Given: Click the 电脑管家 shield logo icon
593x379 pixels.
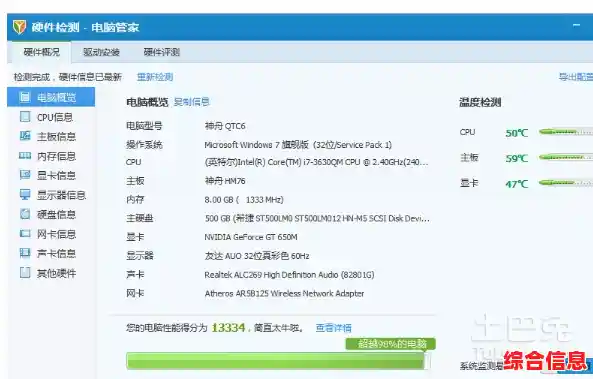Looking at the screenshot, I should (x=19, y=27).
